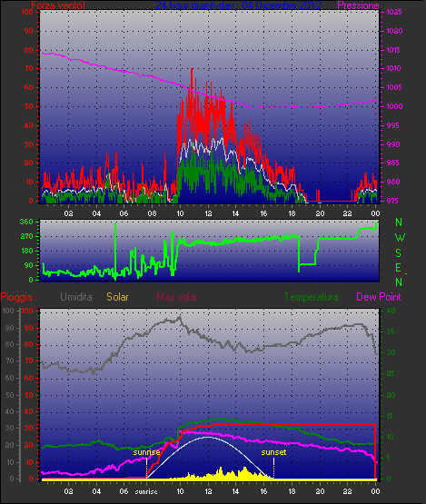
Task: Select the magenta 'Dew Point' legend label
Action: point(379,297)
